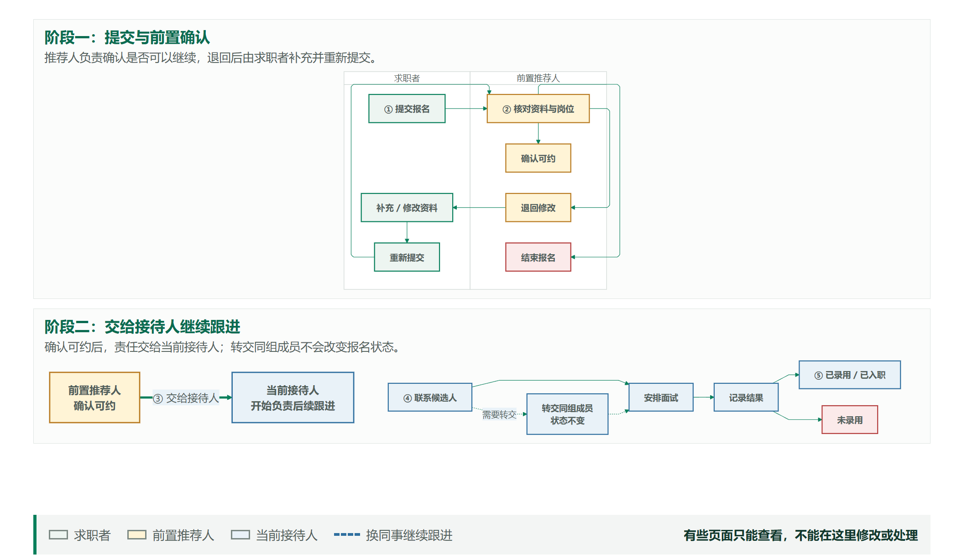Click the 有些页面只能查看 footer note
This screenshot has width=962, height=560.
[800, 535]
